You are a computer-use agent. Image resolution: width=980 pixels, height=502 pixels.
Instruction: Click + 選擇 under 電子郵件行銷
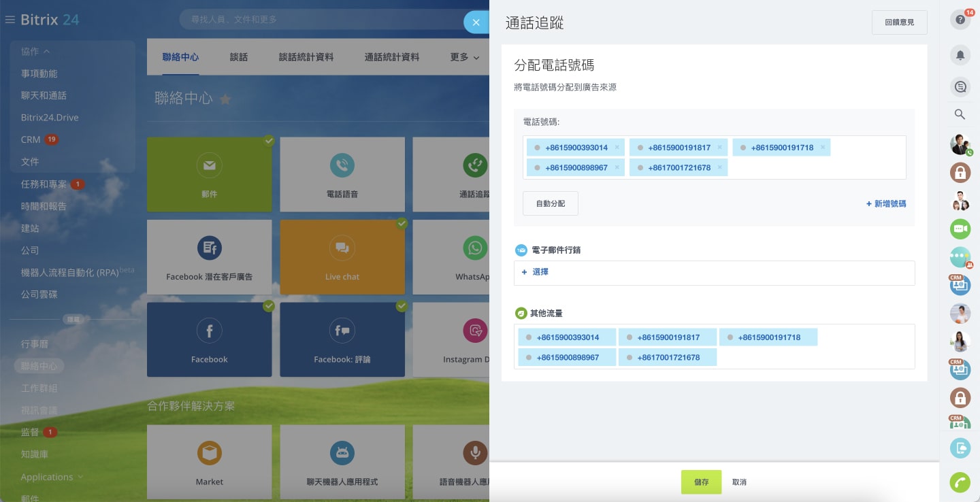pyautogui.click(x=535, y=271)
